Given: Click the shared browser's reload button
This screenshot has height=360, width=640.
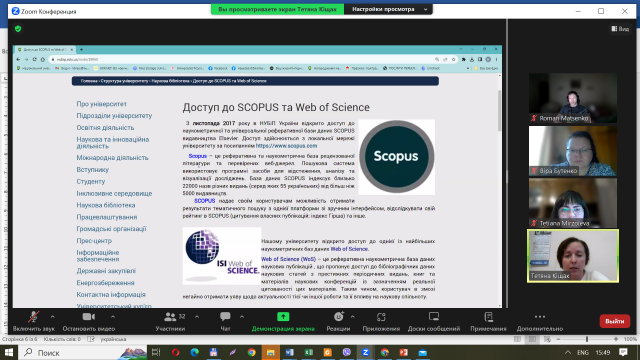Looking at the screenshot, I should pyautogui.click(x=34, y=60).
